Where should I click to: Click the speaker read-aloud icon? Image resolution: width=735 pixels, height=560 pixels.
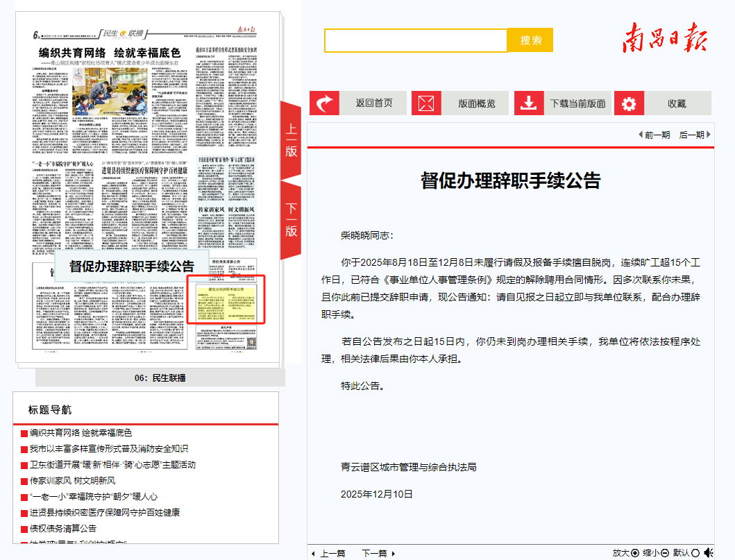tap(709, 552)
